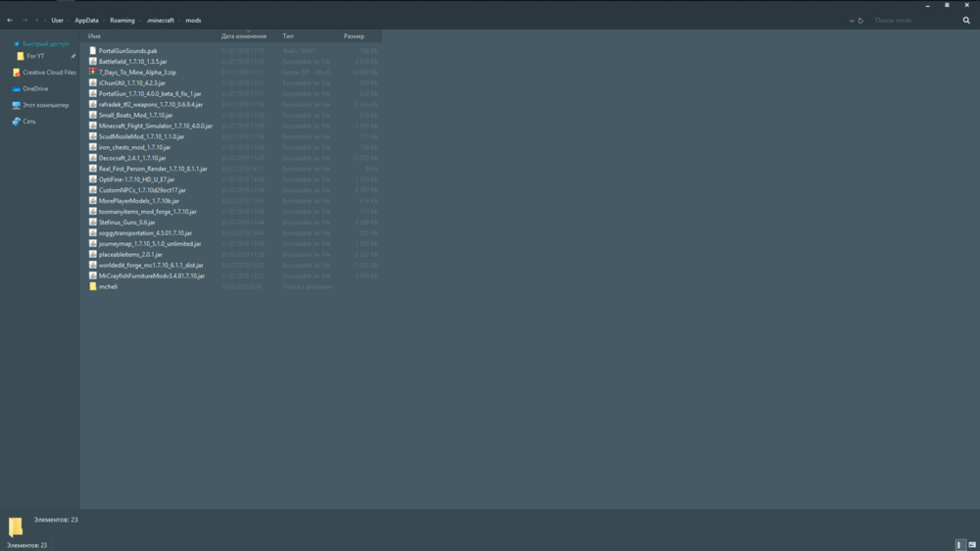
Task: Click the Battlefield_1.7.10_1.3.5.jar jar icon
Action: point(92,62)
